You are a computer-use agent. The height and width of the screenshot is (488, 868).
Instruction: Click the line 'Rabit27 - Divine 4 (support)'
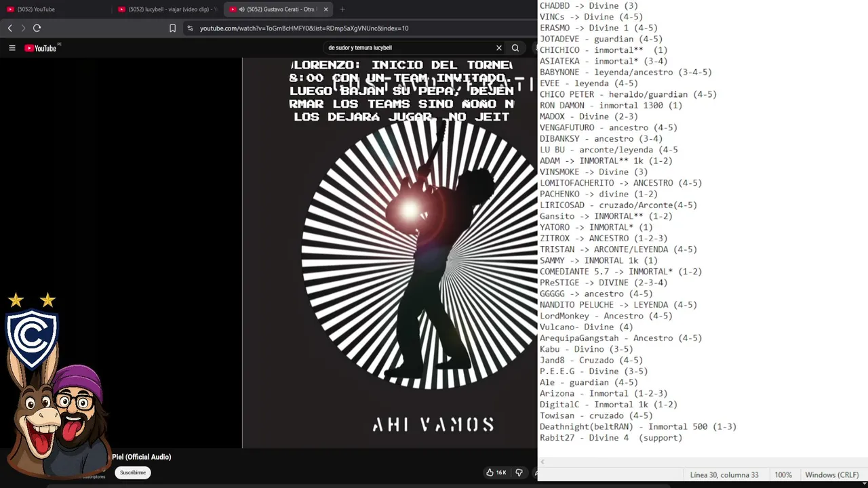pyautogui.click(x=611, y=438)
